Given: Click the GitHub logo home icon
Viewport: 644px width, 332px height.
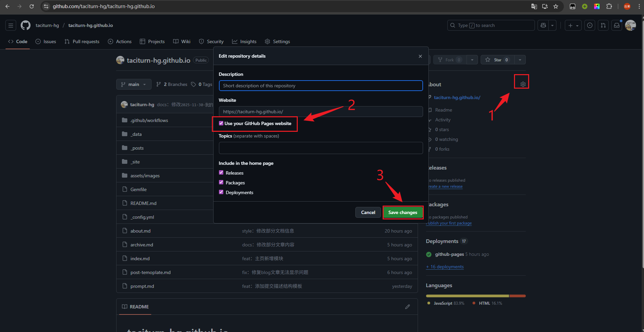Looking at the screenshot, I should (26, 25).
